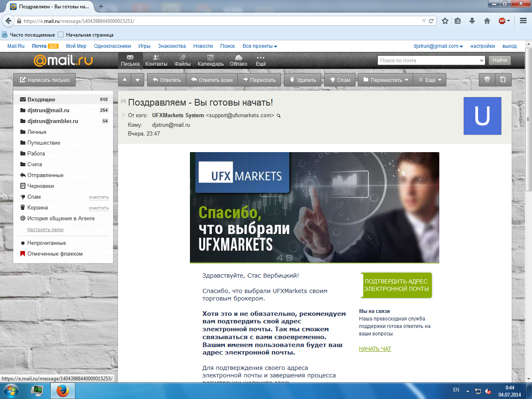Open Adblock Plus menu
The image size is (532, 399).
coord(504,21)
